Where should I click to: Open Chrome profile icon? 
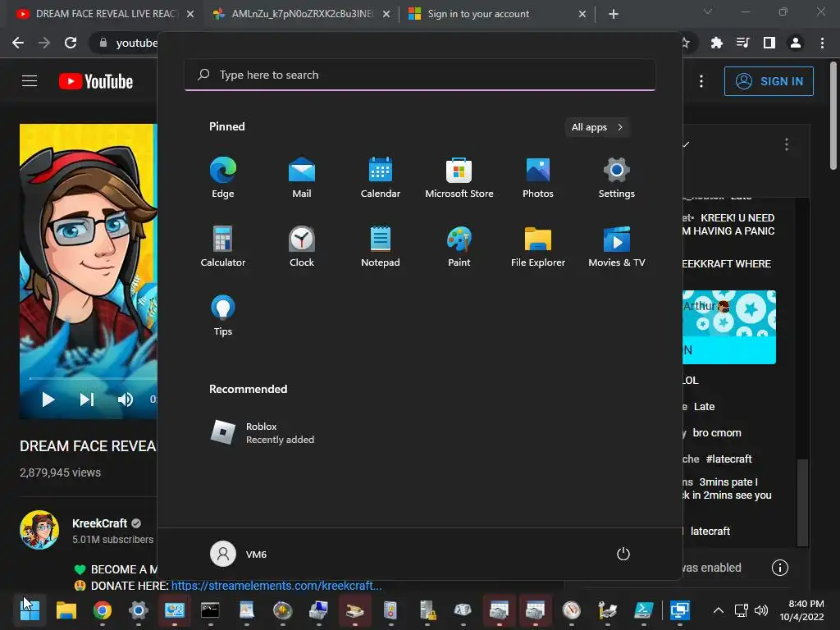[x=796, y=43]
